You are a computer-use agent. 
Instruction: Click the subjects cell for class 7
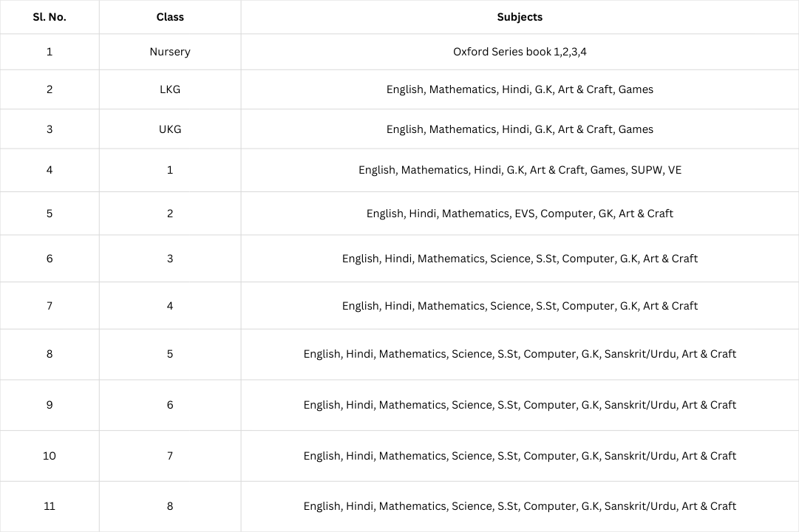click(x=520, y=456)
